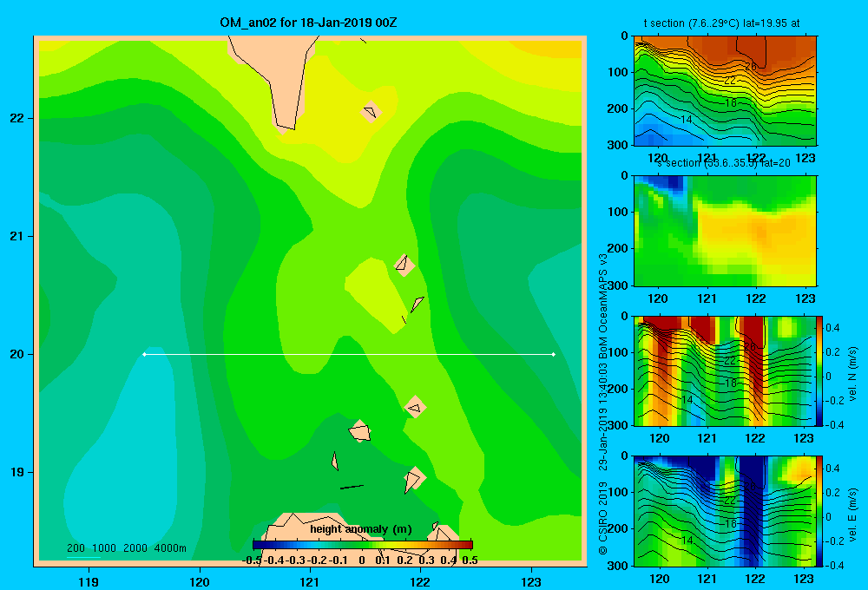
Task: Click the height anomaly color bar
Action: point(362,545)
